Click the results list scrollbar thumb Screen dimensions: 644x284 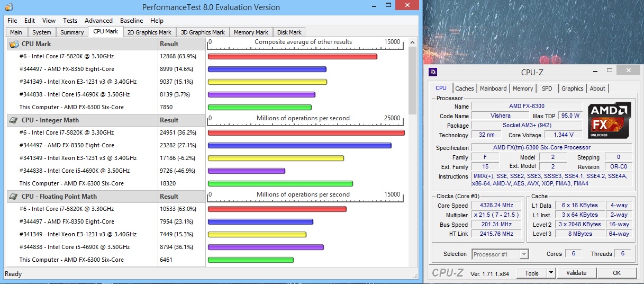click(x=413, y=81)
